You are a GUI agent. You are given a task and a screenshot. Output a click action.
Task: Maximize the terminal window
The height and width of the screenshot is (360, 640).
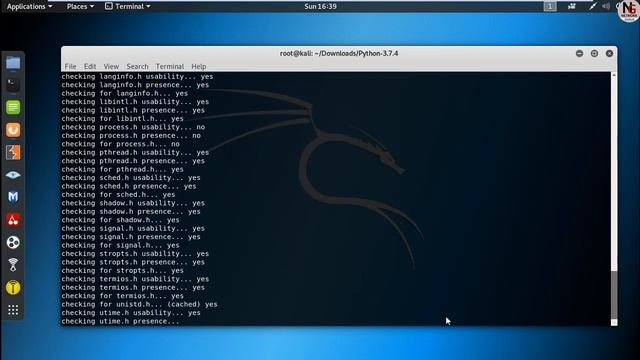point(594,53)
